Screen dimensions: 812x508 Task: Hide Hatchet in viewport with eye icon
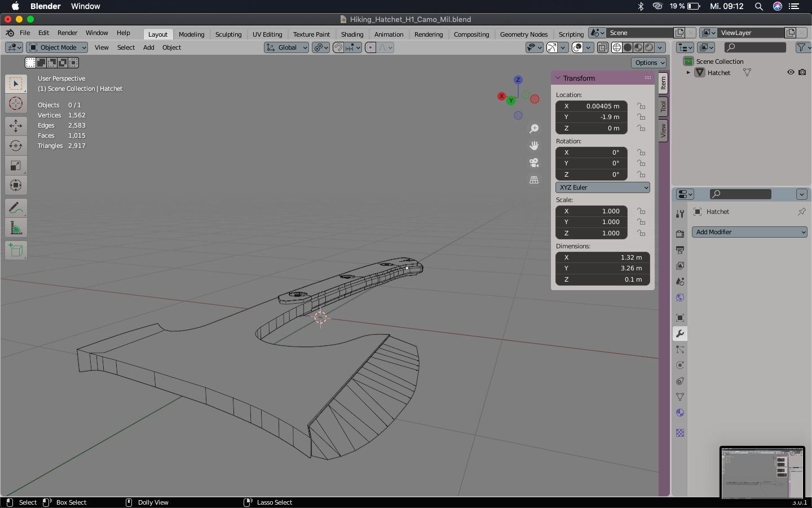click(x=791, y=72)
